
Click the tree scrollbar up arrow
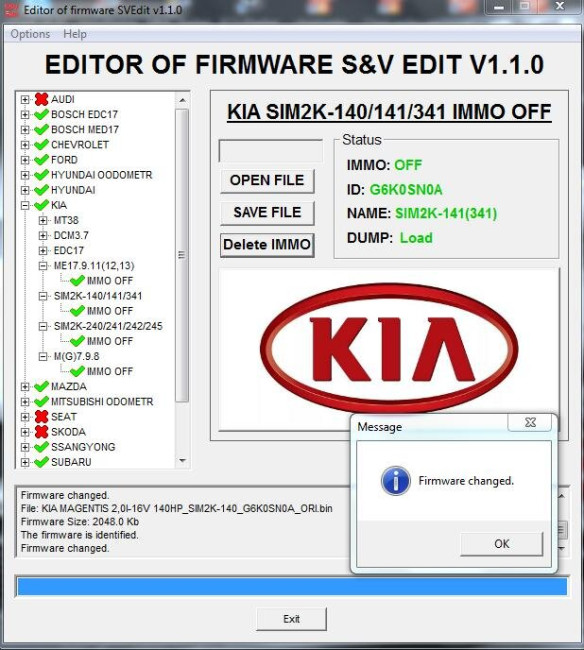click(x=182, y=100)
